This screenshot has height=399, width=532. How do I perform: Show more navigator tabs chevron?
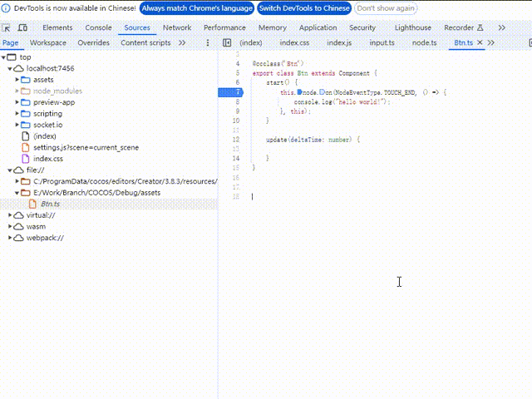click(182, 42)
